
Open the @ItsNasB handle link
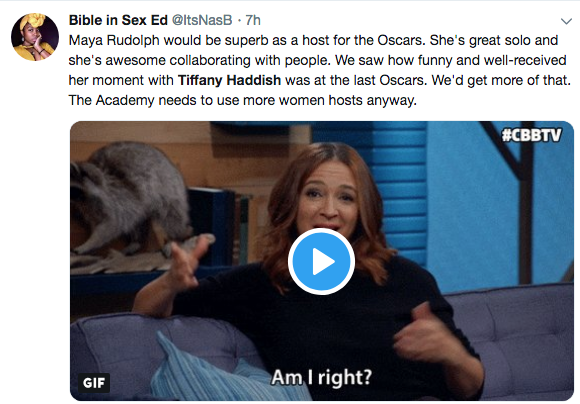pos(202,20)
